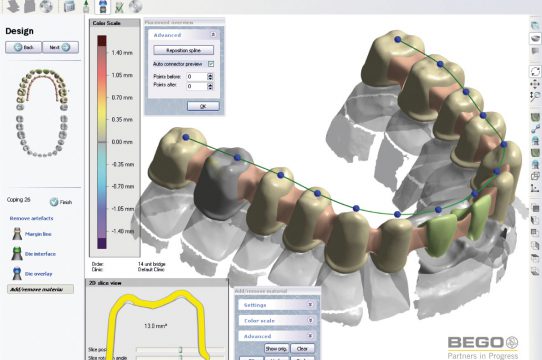Select the pan arrows icon on right toolbar
The width and height of the screenshot is (542, 360).
tap(535, 84)
